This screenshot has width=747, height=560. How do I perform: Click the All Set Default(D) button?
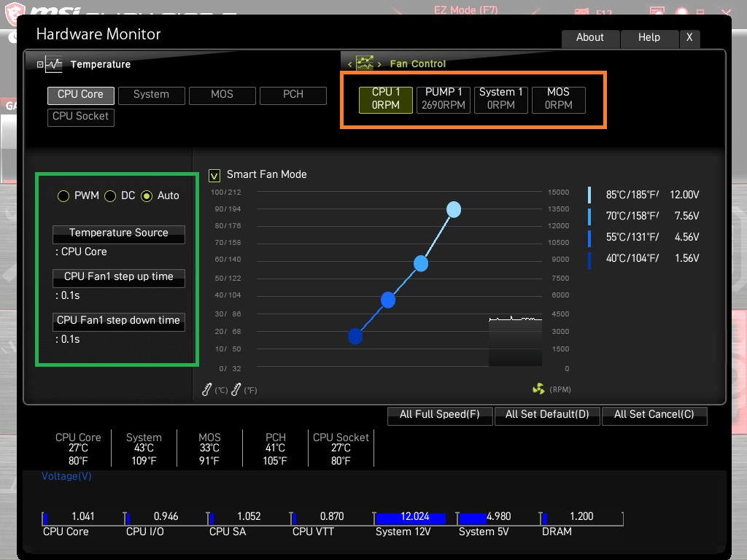547,416
